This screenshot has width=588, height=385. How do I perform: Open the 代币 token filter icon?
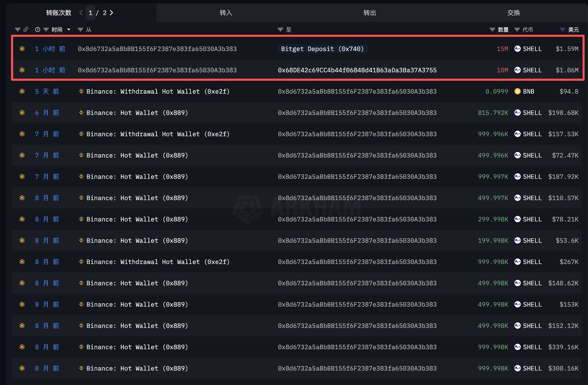coord(517,30)
